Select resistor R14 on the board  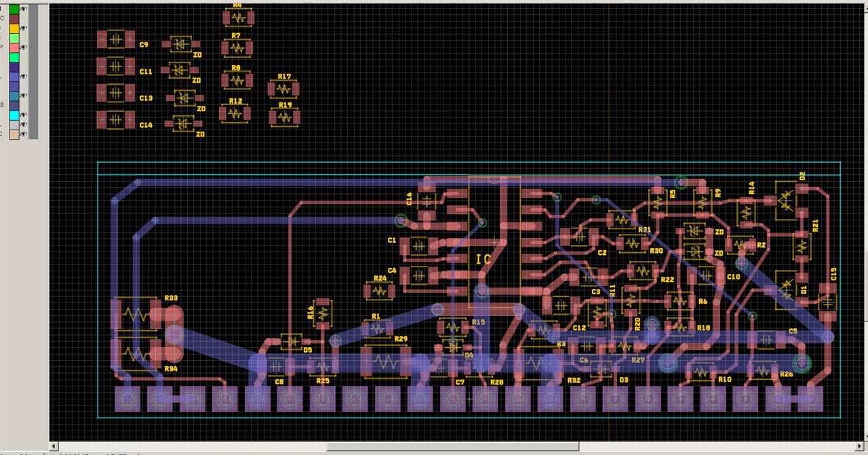747,211
